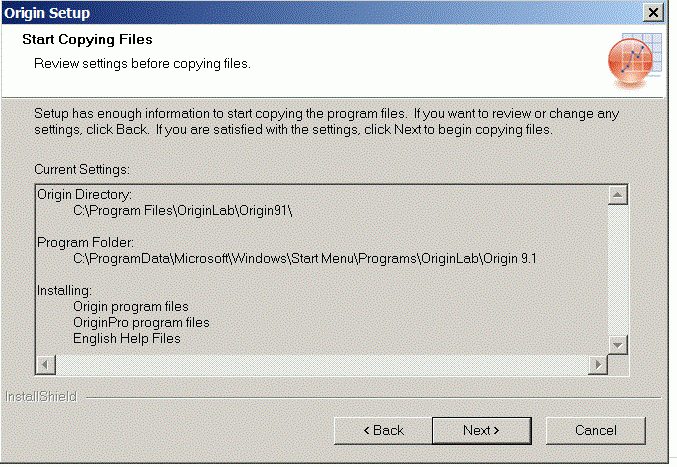Click the InstallShield label
The width and height of the screenshot is (677, 467).
[x=39, y=397]
